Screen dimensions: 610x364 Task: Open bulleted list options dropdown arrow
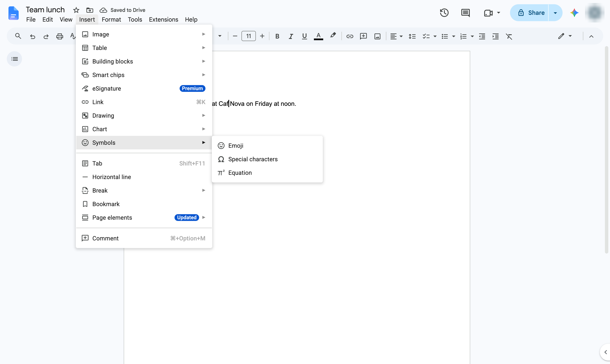(x=453, y=36)
